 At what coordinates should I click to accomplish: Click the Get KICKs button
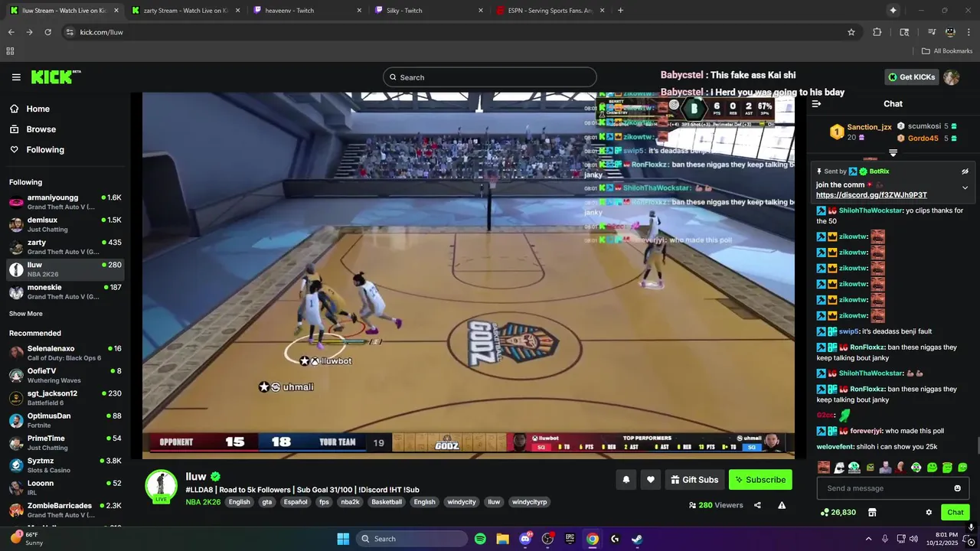coord(911,77)
